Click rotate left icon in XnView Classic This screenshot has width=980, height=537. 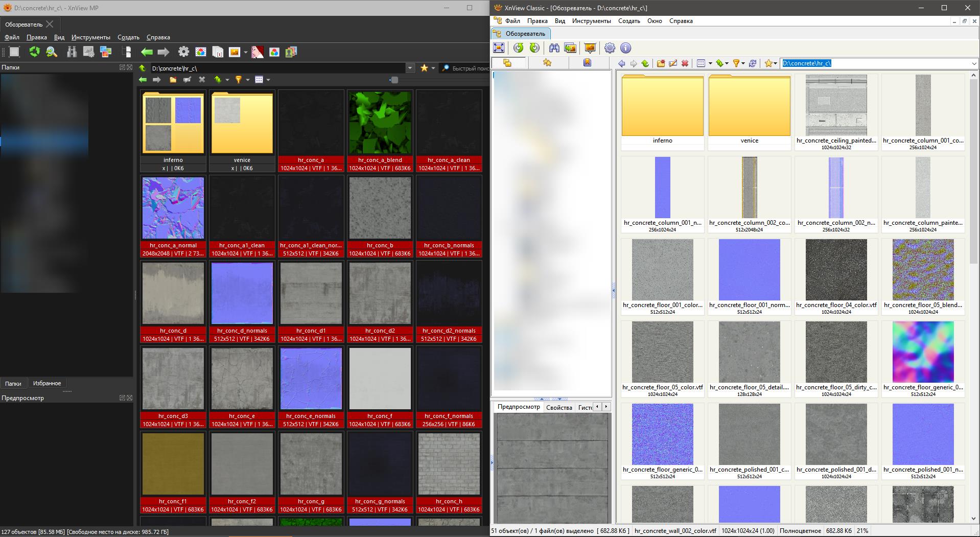click(x=518, y=48)
